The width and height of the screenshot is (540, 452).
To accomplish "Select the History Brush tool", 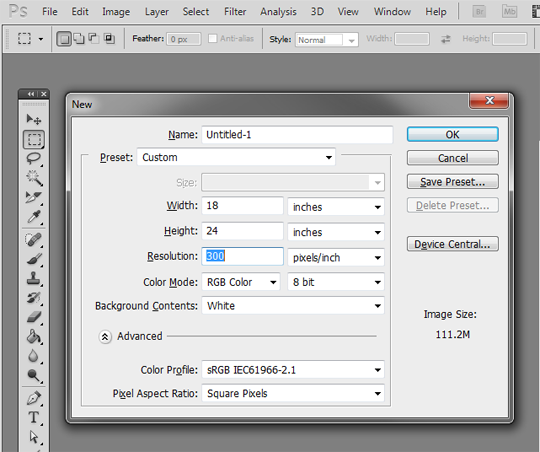I will [34, 298].
